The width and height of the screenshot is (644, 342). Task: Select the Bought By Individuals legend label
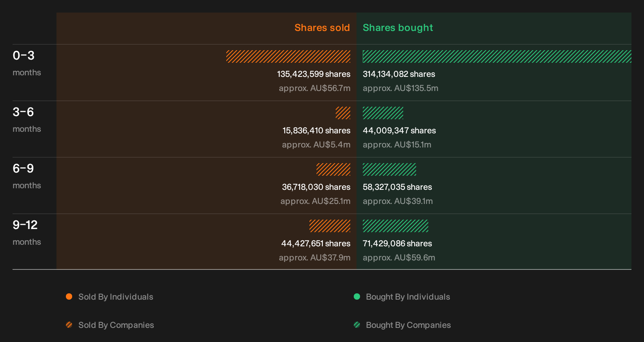coord(408,297)
